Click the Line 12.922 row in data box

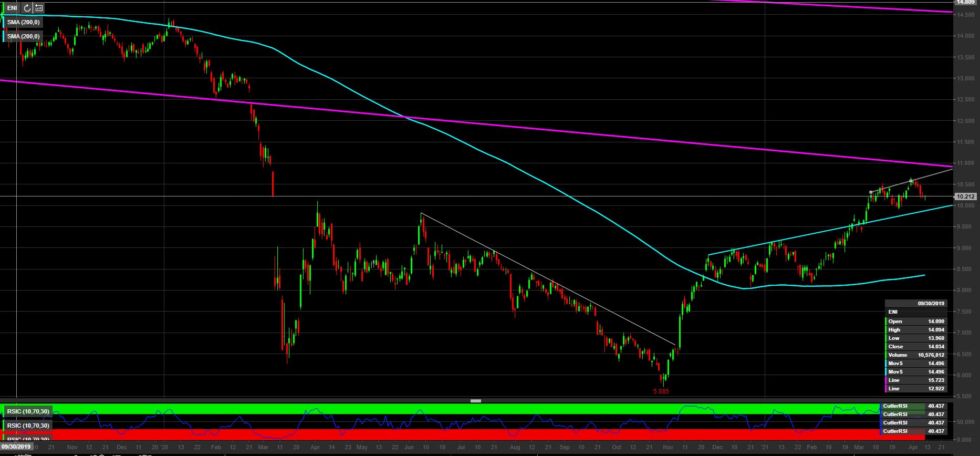(x=915, y=389)
